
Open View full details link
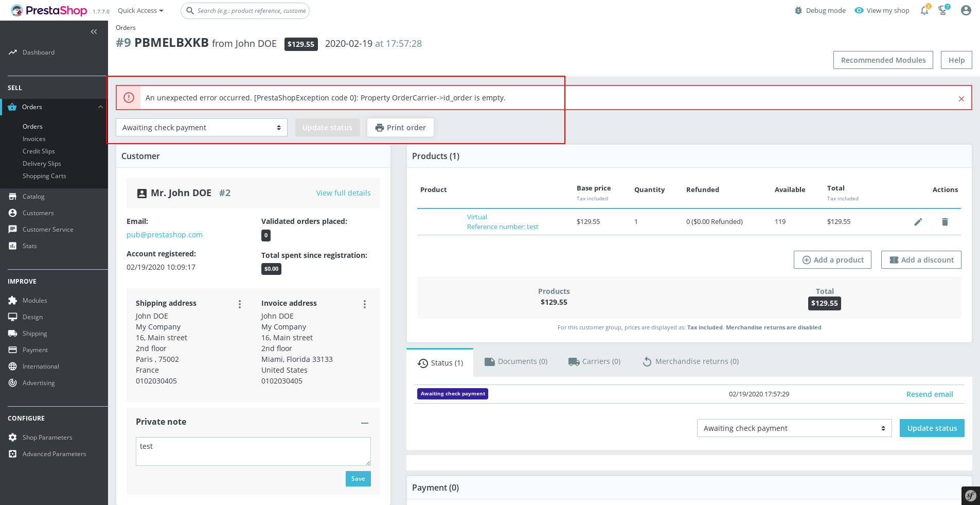[x=343, y=193]
